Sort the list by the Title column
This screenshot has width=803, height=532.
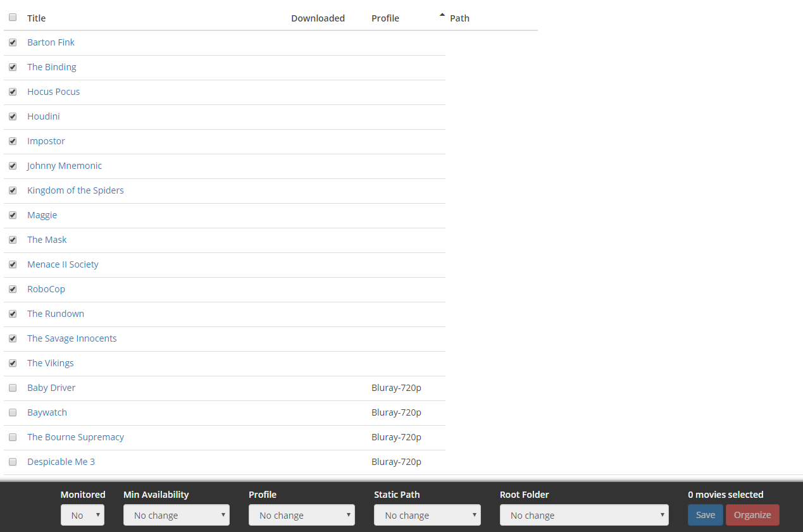click(36, 18)
